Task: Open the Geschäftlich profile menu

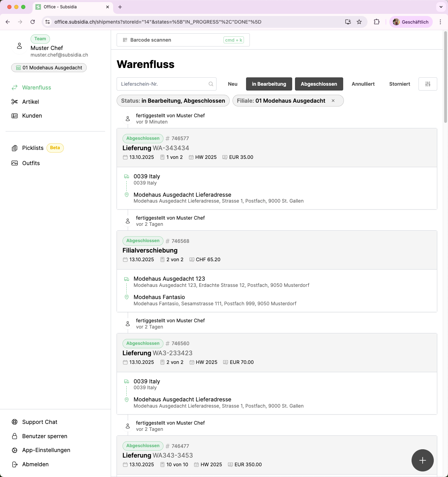Action: click(411, 22)
